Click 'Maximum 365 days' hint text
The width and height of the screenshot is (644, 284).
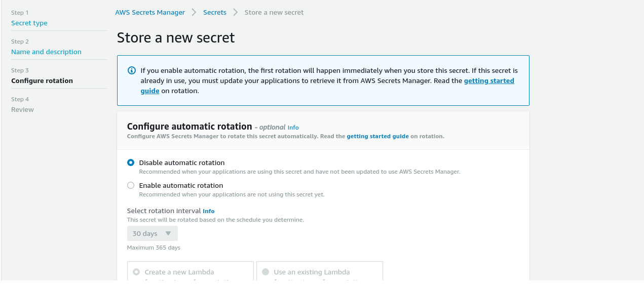[154, 248]
